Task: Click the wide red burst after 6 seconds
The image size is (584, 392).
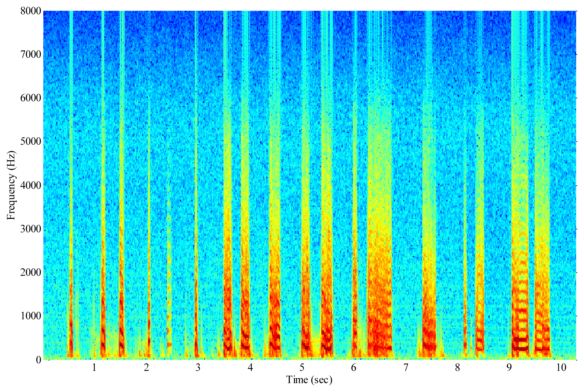Action: click(x=380, y=317)
